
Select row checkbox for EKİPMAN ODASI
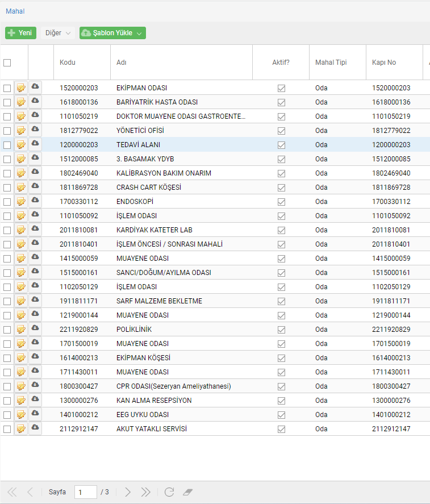(7, 88)
